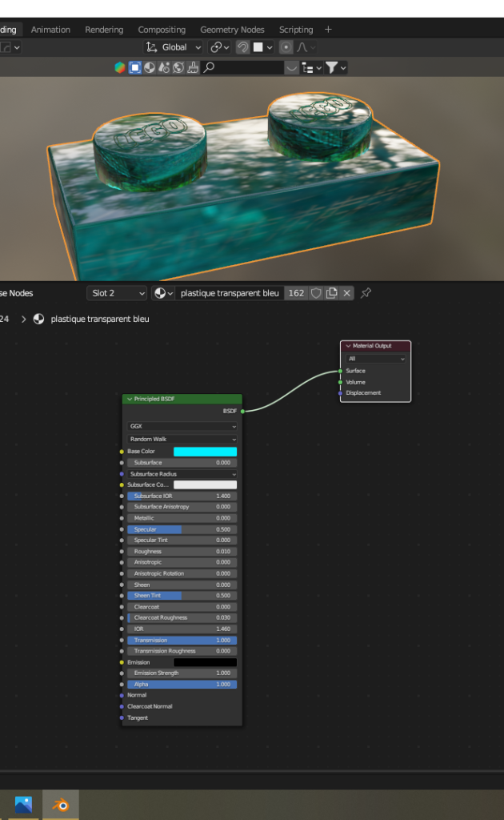Switch to the Geometry Nodes workspace tab
504x820 pixels.
point(232,30)
